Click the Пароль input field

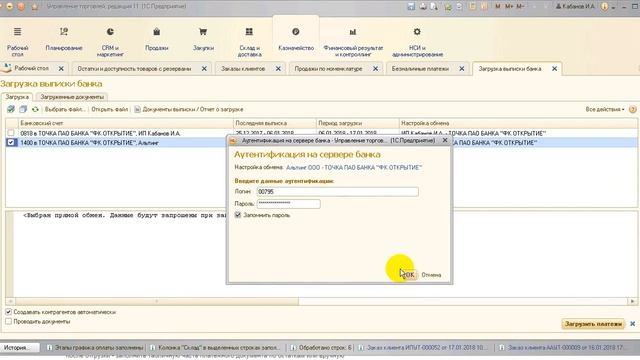click(x=289, y=204)
